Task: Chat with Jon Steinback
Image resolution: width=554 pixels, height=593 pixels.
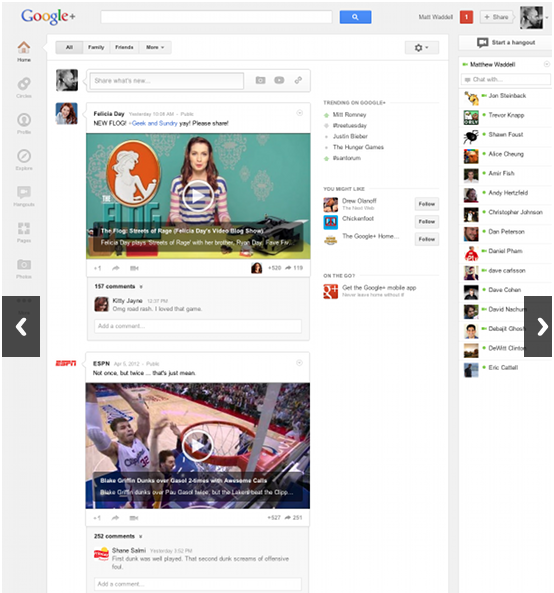Action: pos(506,98)
